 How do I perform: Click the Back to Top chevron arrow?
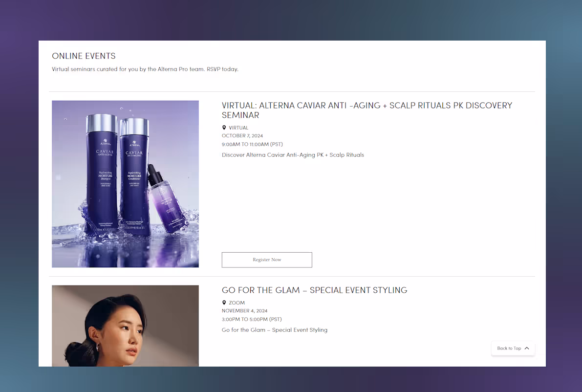coord(527,348)
